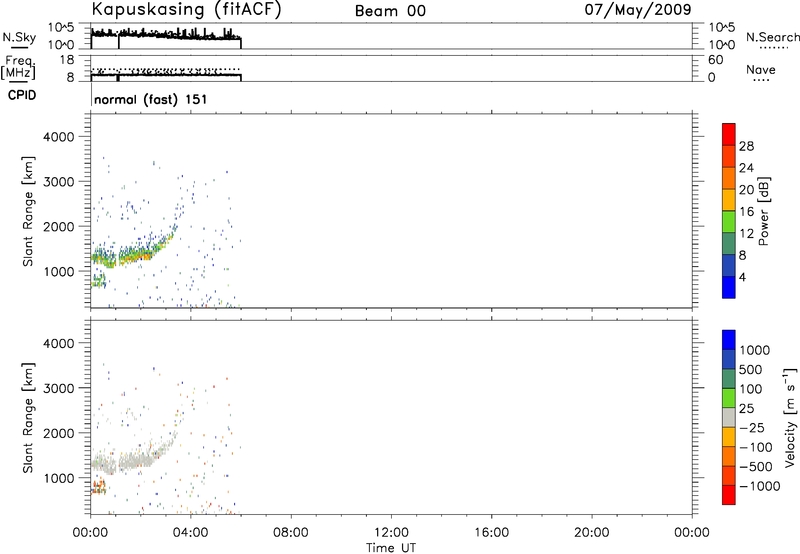Click the 'Beam 00' header label
Screen dimensions: 800x554
pyautogui.click(x=390, y=11)
